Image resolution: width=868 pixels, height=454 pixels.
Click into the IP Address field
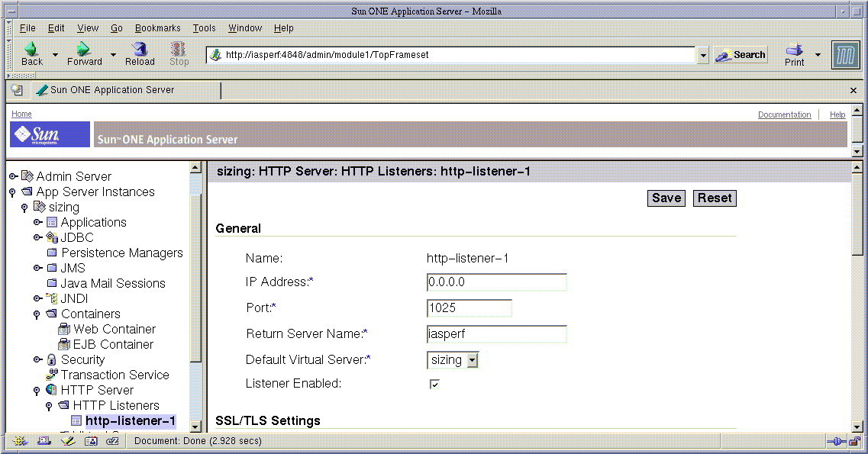pyautogui.click(x=496, y=282)
